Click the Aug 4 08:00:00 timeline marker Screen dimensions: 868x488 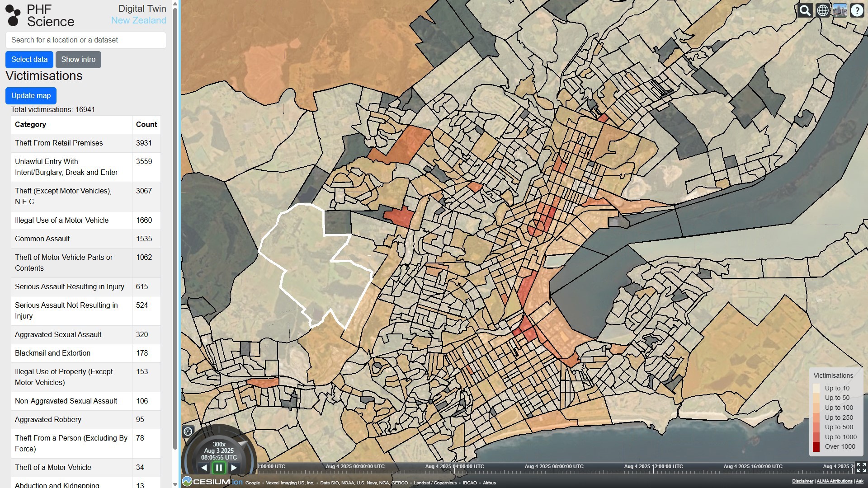554,466
